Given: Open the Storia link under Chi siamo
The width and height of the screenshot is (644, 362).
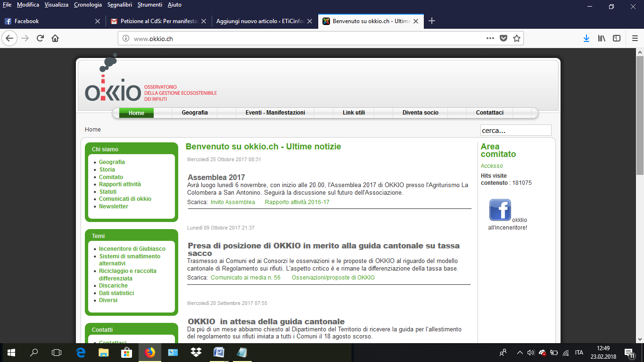Looking at the screenshot, I should [x=107, y=170].
